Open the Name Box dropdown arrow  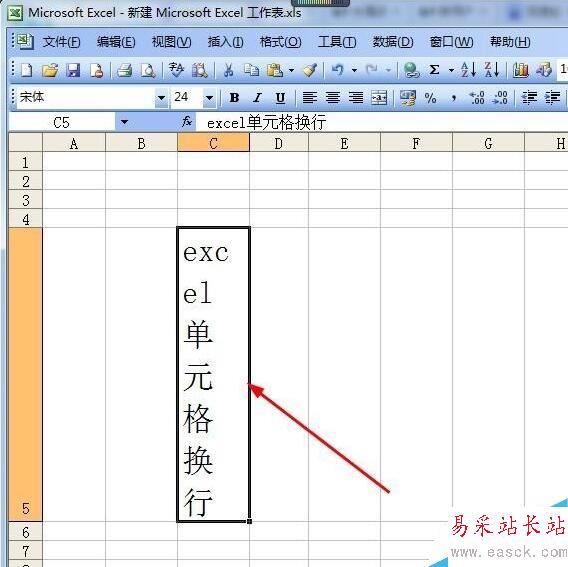124,122
